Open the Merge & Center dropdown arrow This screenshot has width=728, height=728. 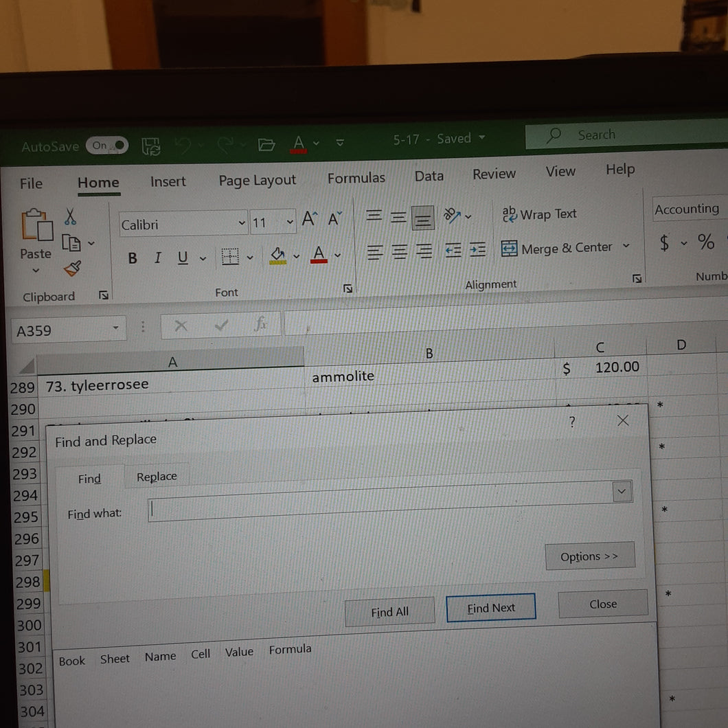(x=626, y=245)
